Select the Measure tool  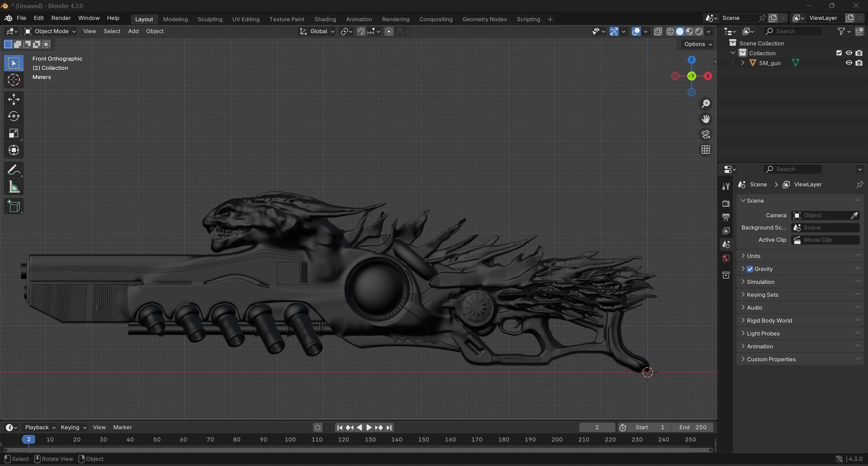coord(14,187)
